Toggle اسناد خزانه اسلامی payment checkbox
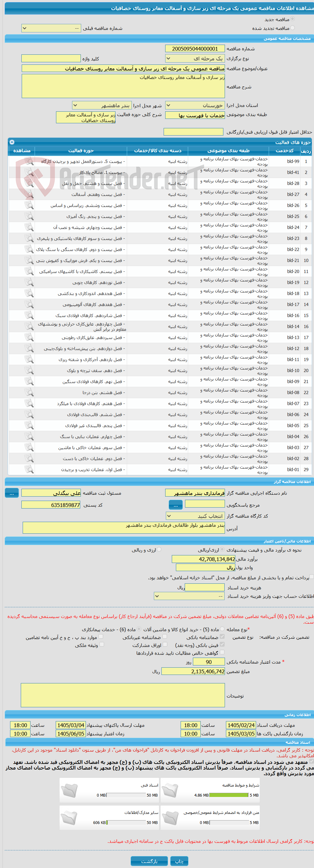Screen dimensions: 314x868 pyautogui.click(x=311, y=577)
